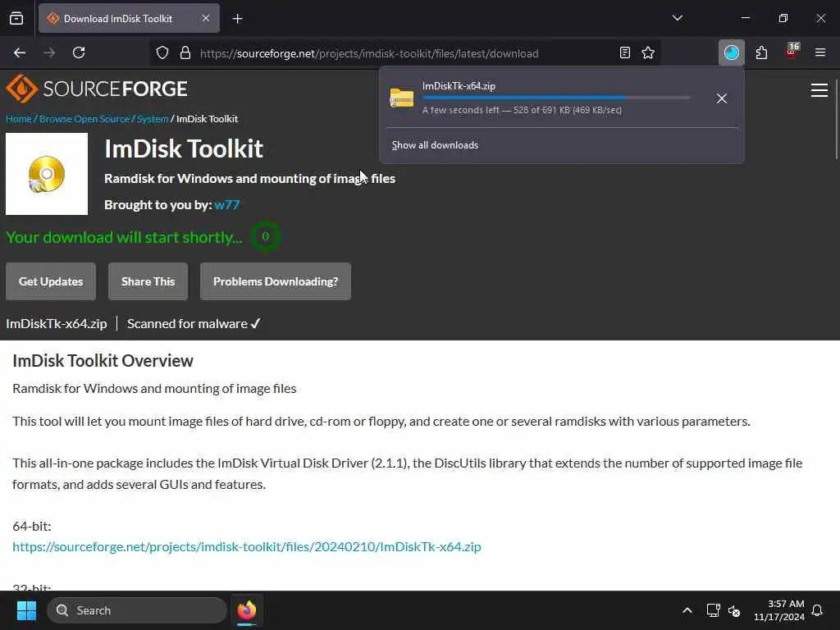Image resolution: width=840 pixels, height=630 pixels.
Task: Click the Firefox taskbar icon
Action: (x=246, y=610)
